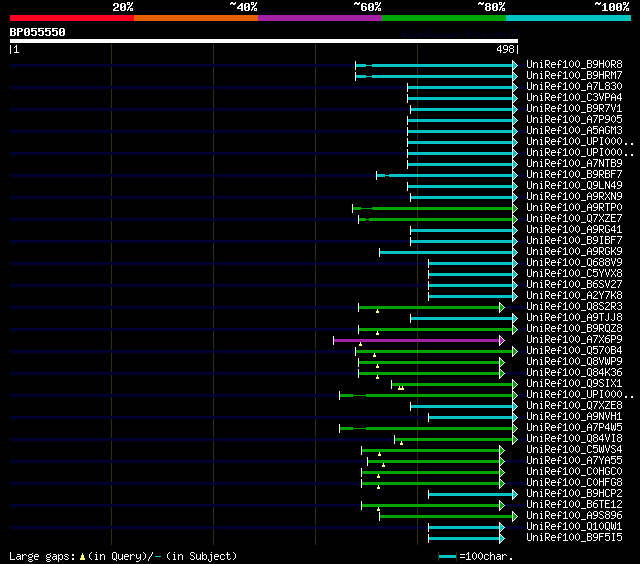
Task: Open hit UniRef100_A7L830
Action: tap(574, 87)
